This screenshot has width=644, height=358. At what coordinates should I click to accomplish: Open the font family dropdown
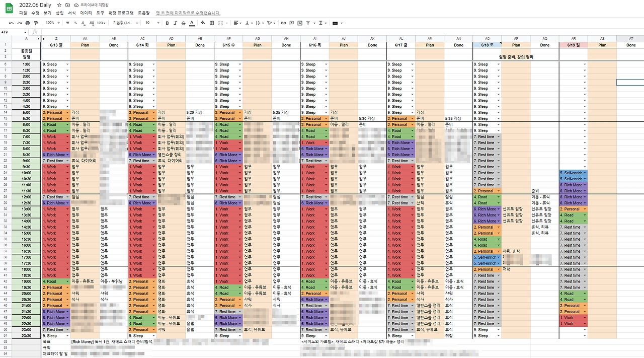[x=126, y=23]
